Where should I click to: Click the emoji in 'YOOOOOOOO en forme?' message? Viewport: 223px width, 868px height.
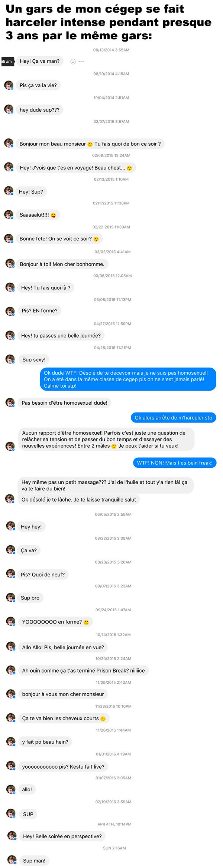click(x=86, y=622)
